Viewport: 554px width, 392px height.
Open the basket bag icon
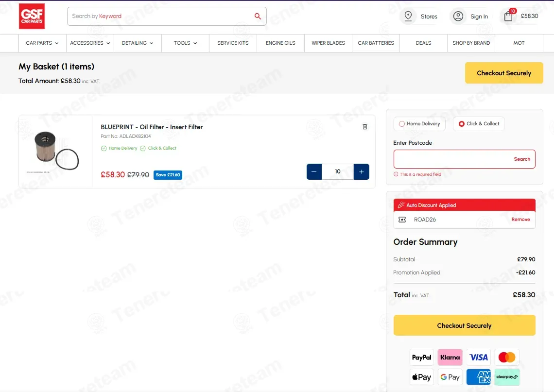[508, 16]
